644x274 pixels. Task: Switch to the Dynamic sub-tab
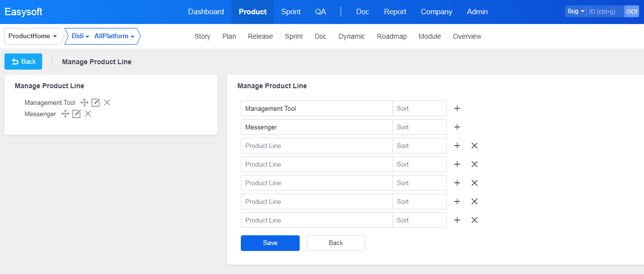352,36
